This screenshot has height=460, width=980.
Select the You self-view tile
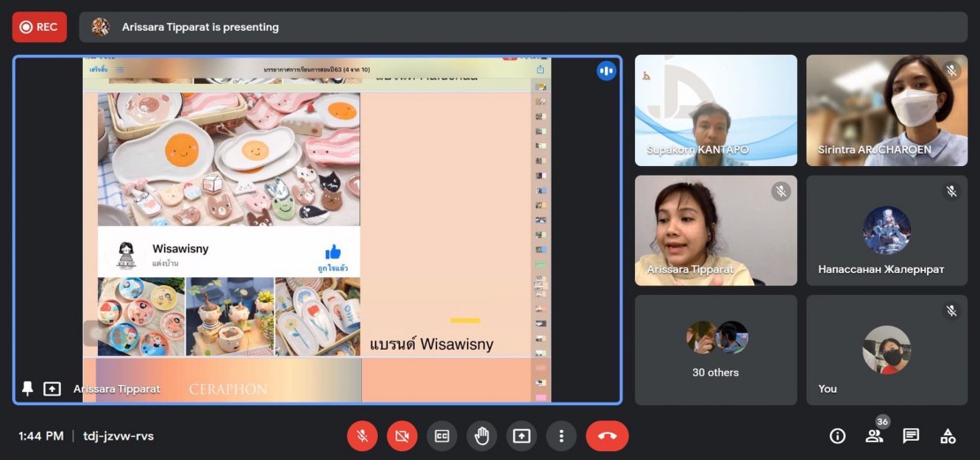click(887, 350)
